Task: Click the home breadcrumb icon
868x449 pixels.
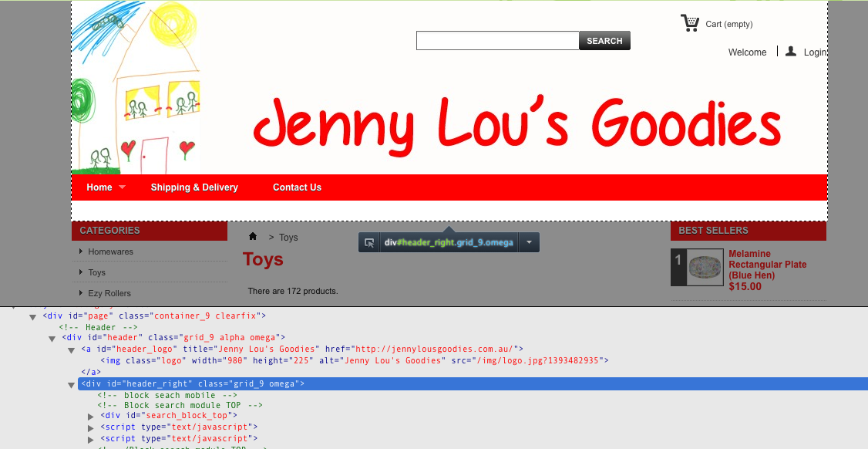Action: coord(253,237)
